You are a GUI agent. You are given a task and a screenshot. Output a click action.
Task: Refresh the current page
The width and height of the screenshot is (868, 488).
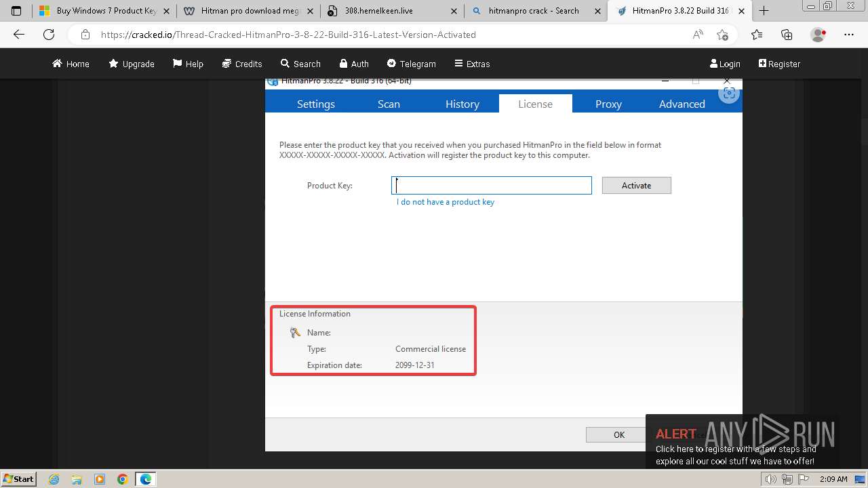[49, 35]
